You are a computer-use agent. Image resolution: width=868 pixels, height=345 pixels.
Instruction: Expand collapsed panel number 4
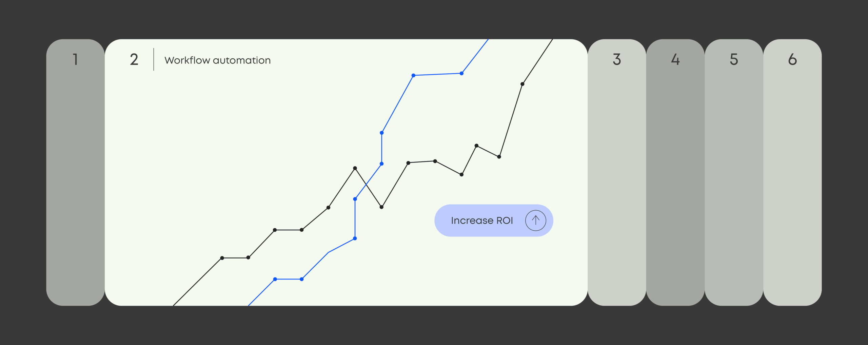tap(675, 172)
